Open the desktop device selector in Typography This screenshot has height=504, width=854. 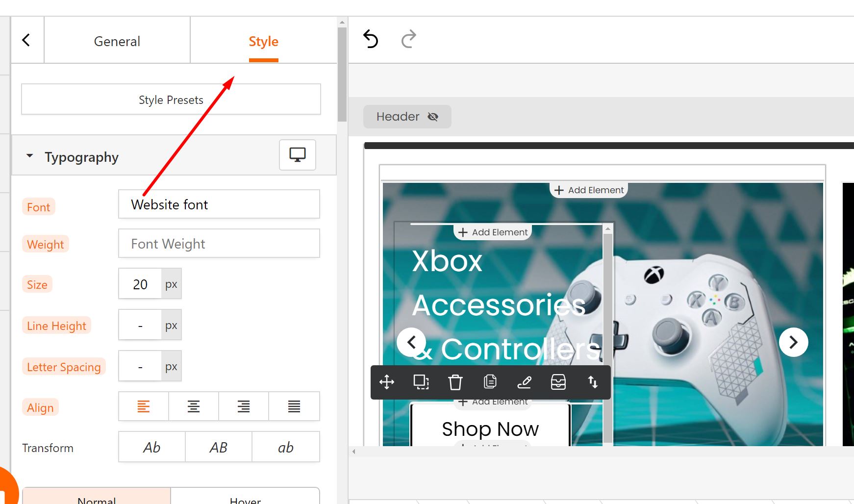(x=298, y=155)
